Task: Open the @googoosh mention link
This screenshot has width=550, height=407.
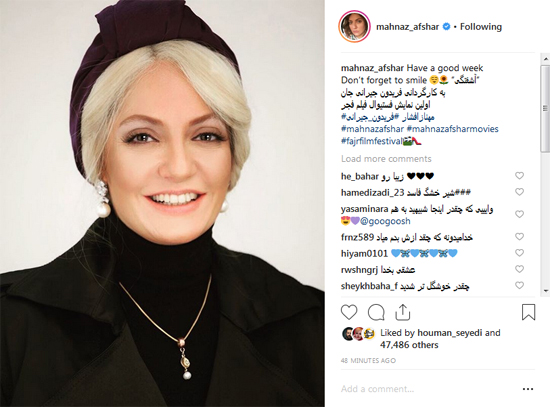Action: pos(385,221)
